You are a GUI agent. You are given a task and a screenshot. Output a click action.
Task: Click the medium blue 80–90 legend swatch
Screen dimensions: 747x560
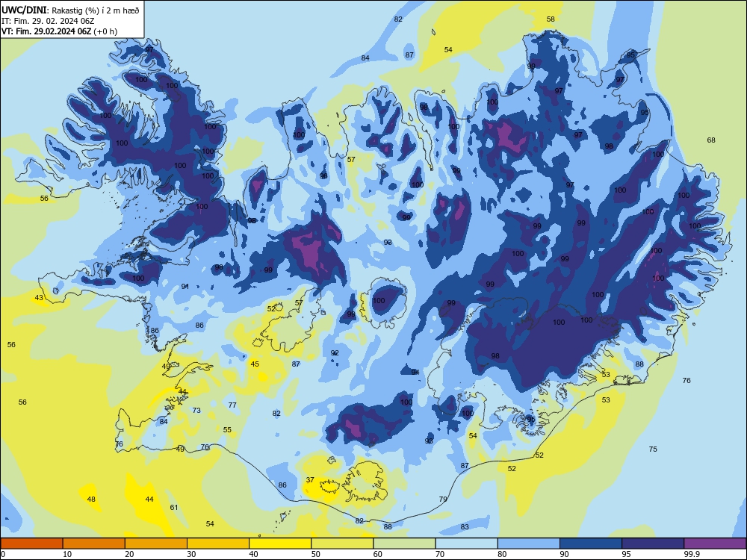529,544
